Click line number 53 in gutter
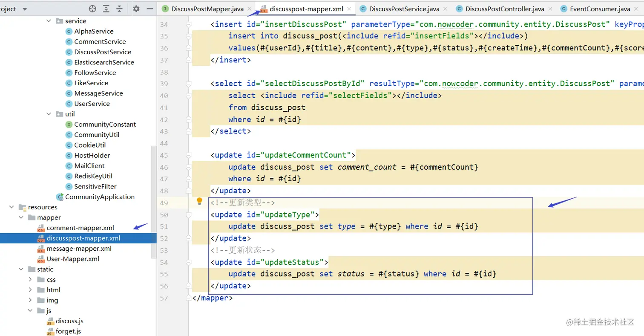This screenshot has width=644, height=336. point(164,250)
